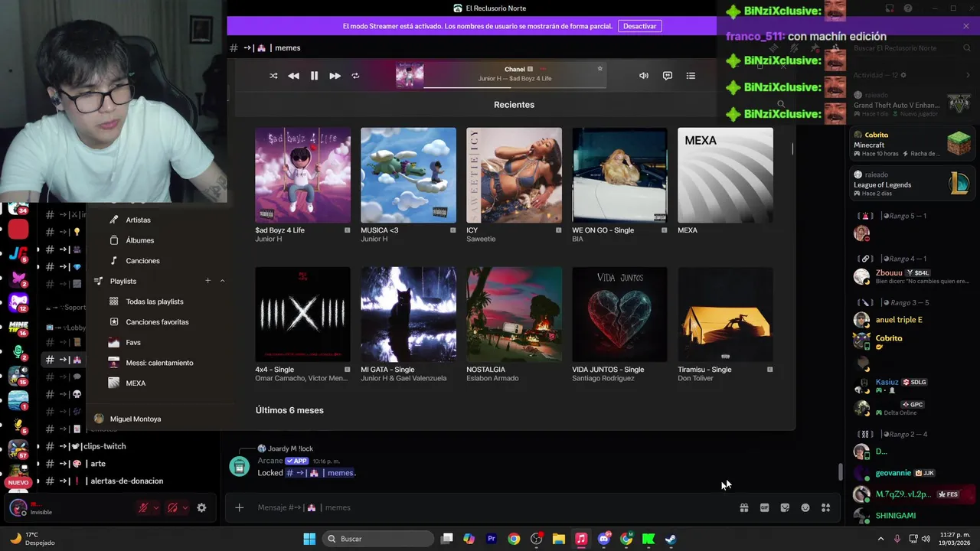This screenshot has width=980, height=551.
Task: Open the emoji picker
Action: [x=805, y=507]
